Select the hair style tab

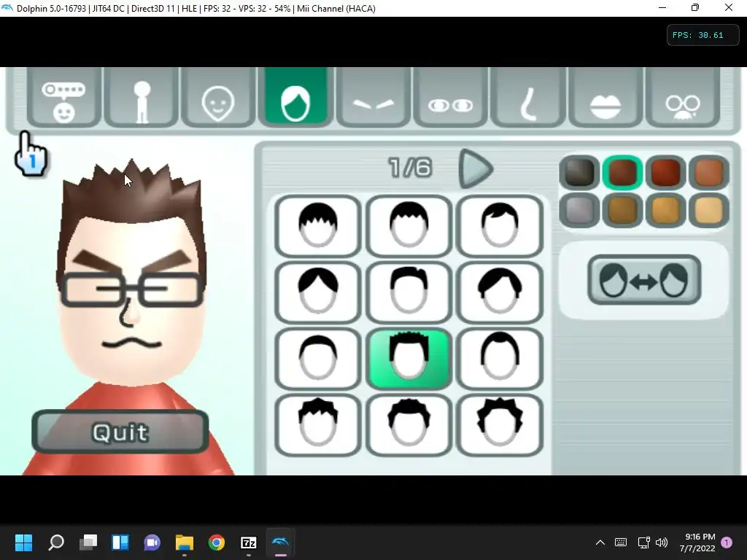[295, 97]
